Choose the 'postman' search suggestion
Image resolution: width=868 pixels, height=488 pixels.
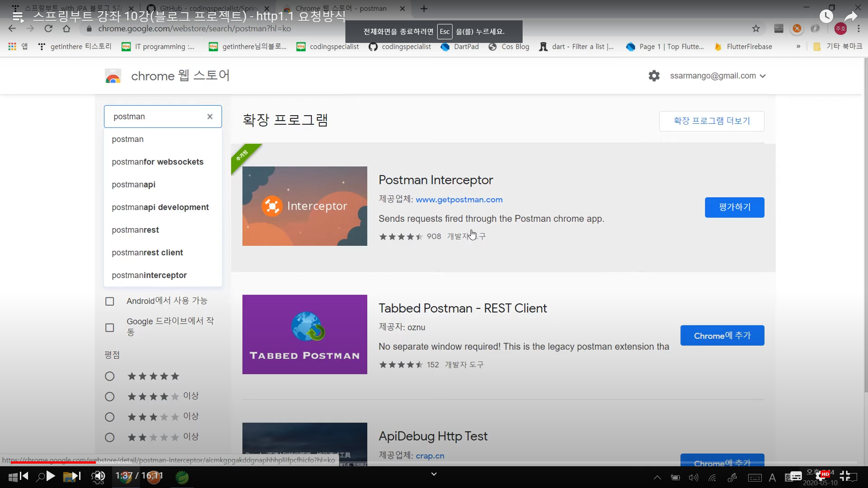tap(163, 139)
